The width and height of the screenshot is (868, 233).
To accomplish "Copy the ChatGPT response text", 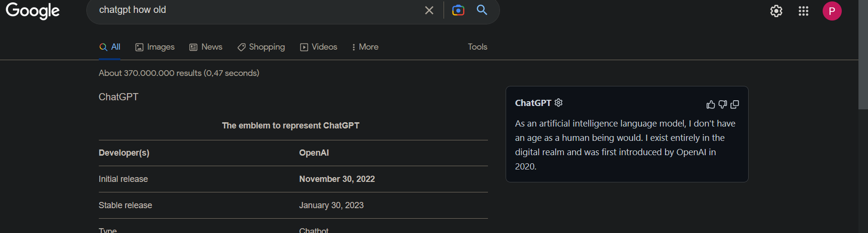I will point(735,104).
